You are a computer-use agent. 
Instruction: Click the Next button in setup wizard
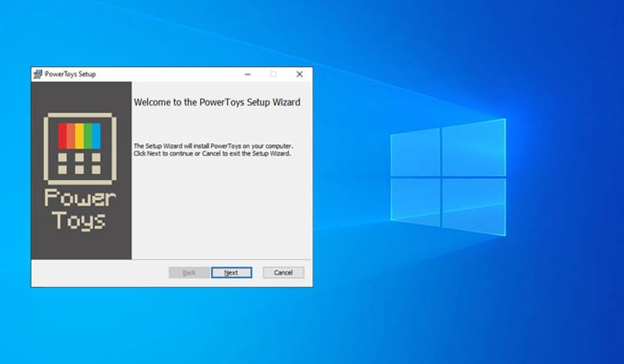pyautogui.click(x=231, y=272)
